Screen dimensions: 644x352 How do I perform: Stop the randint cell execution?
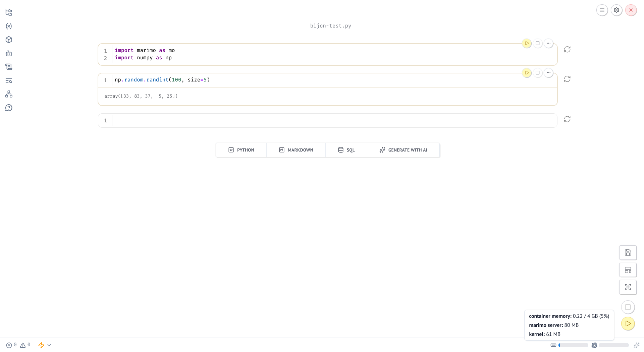(x=538, y=73)
